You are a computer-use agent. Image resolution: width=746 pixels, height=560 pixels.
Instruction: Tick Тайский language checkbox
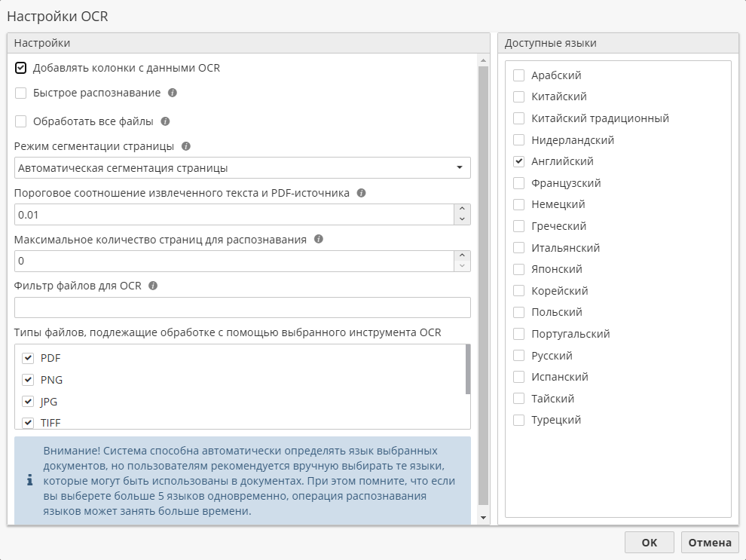click(x=518, y=399)
